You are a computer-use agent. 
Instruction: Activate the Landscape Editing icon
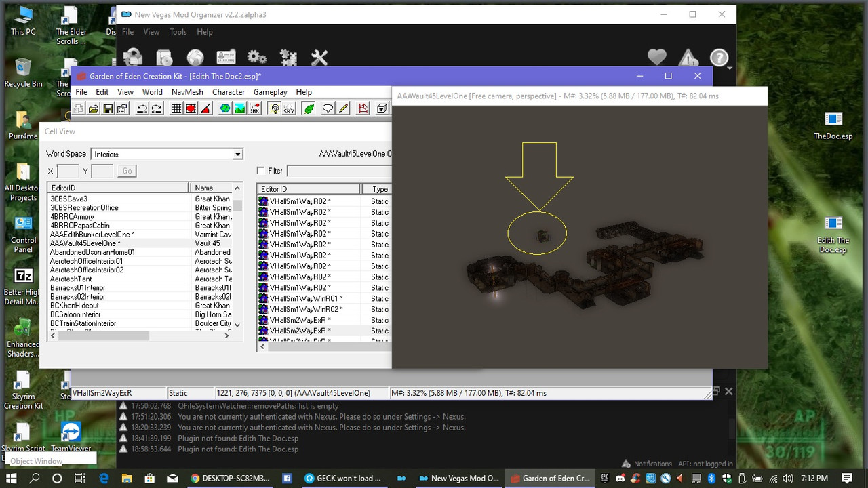239,108
